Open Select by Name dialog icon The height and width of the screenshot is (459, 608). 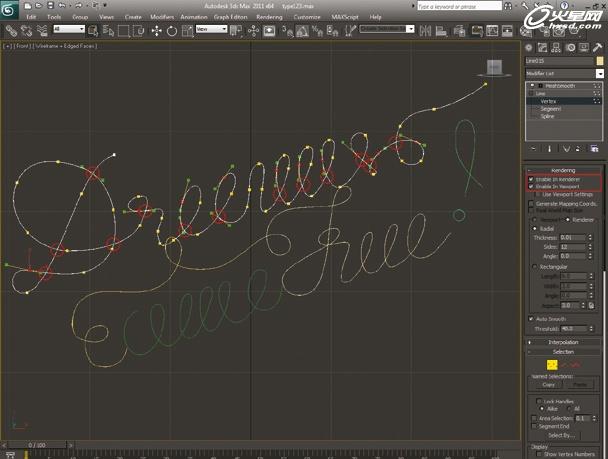click(x=108, y=30)
